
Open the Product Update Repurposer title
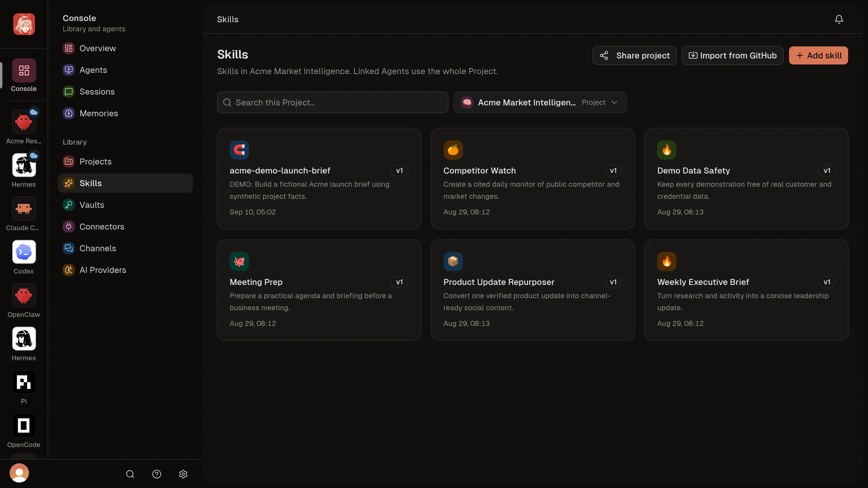coord(499,282)
